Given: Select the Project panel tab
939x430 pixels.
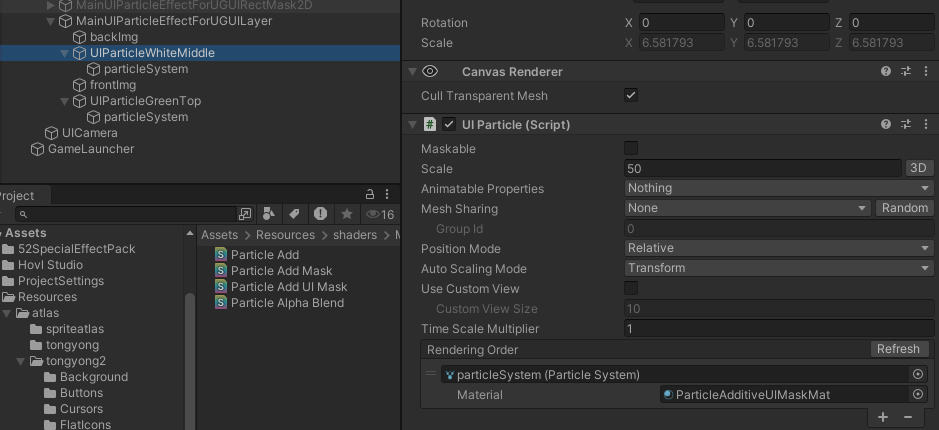Looking at the screenshot, I should click(x=16, y=196).
